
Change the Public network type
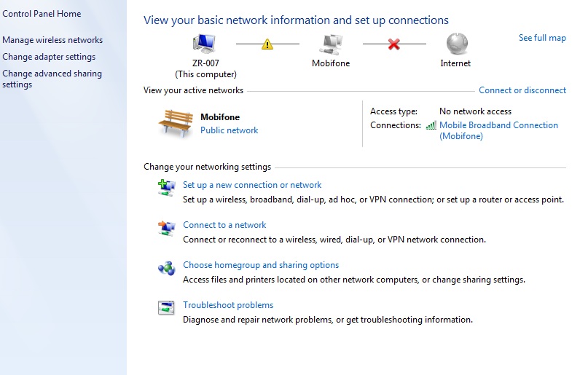[x=229, y=130]
